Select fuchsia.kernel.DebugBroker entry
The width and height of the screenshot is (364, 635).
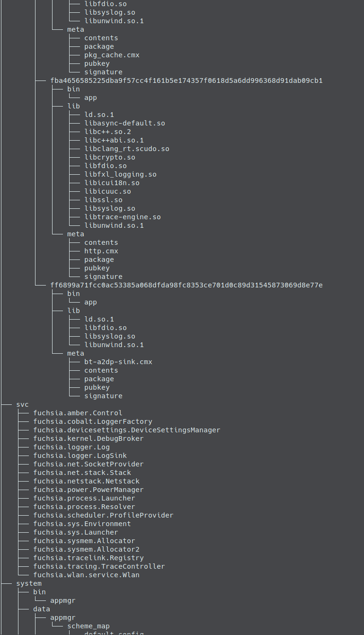coord(89,438)
